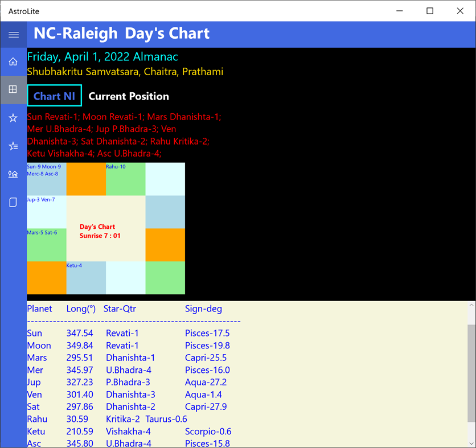Open the Almanac link
Viewport: 476px width, 448px height.
click(x=155, y=57)
